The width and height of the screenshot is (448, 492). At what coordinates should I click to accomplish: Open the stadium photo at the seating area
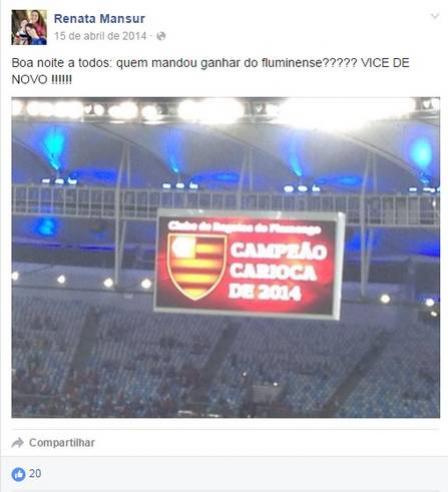pos(226,367)
